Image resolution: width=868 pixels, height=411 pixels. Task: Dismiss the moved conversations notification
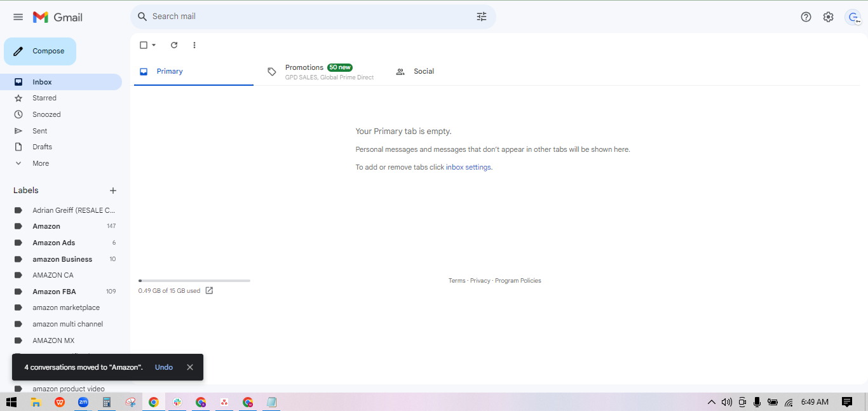click(x=189, y=367)
